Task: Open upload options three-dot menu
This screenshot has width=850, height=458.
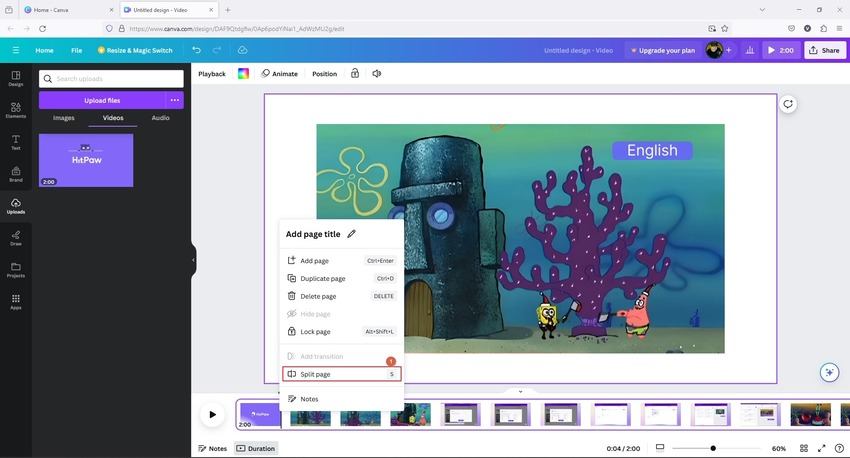Action: pos(175,100)
